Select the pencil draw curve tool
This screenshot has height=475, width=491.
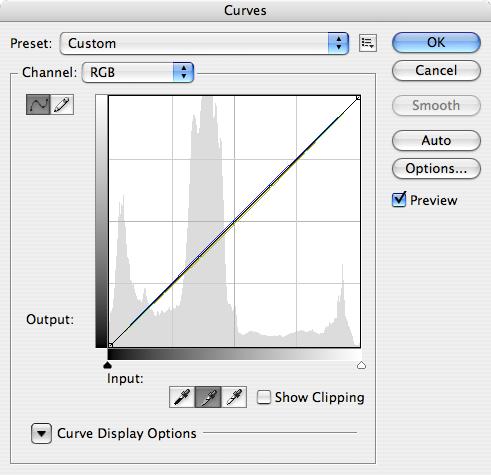pos(62,105)
